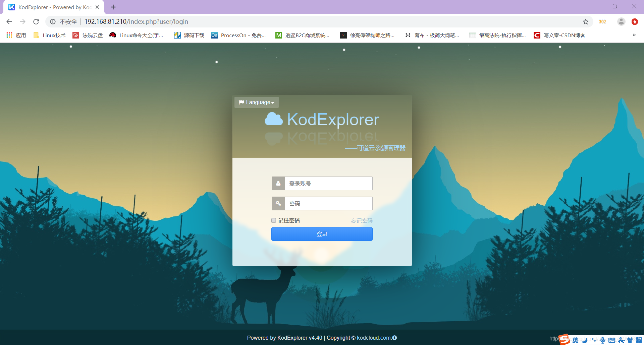Screen dimensions: 644x345
Task: Open the 应用 apps grid icon
Action: pyautogui.click(x=9, y=35)
